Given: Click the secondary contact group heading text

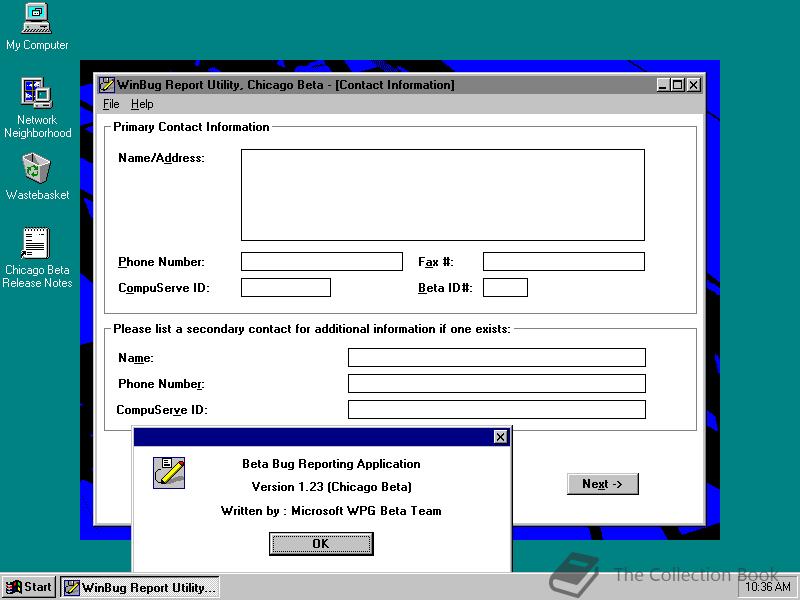Looking at the screenshot, I should (x=312, y=329).
